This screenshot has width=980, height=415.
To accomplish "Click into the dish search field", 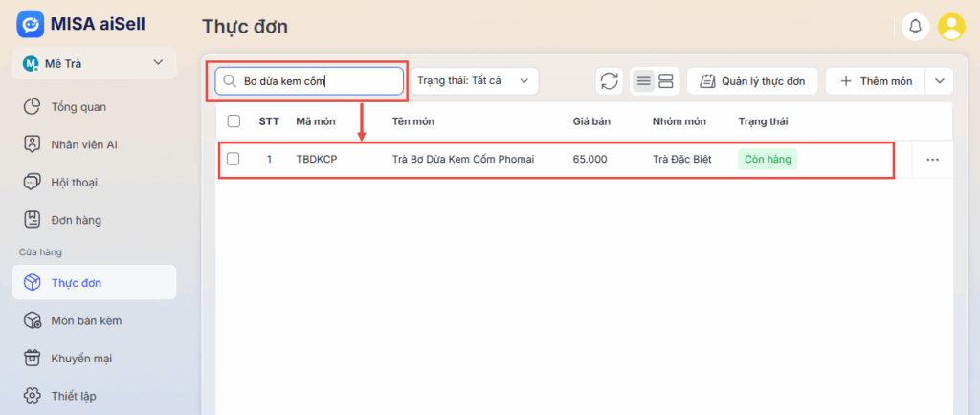I will 316,81.
